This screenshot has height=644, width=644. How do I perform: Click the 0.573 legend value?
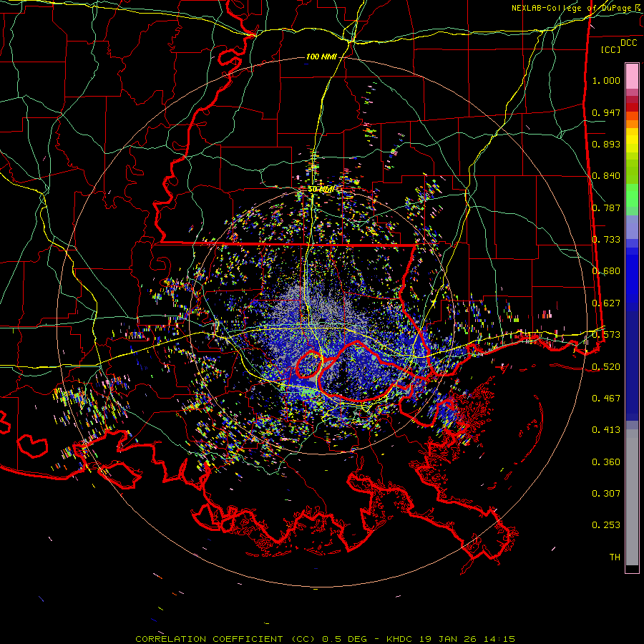(x=606, y=335)
